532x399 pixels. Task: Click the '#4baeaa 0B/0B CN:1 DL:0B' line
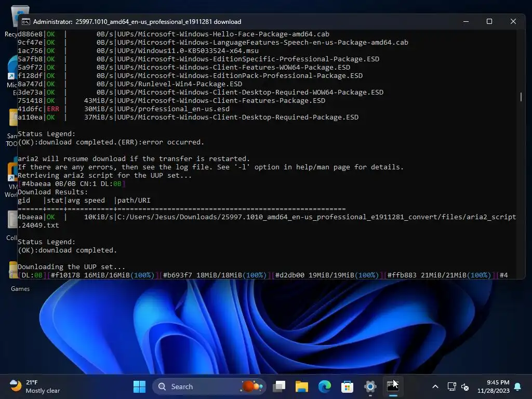pyautogui.click(x=72, y=183)
